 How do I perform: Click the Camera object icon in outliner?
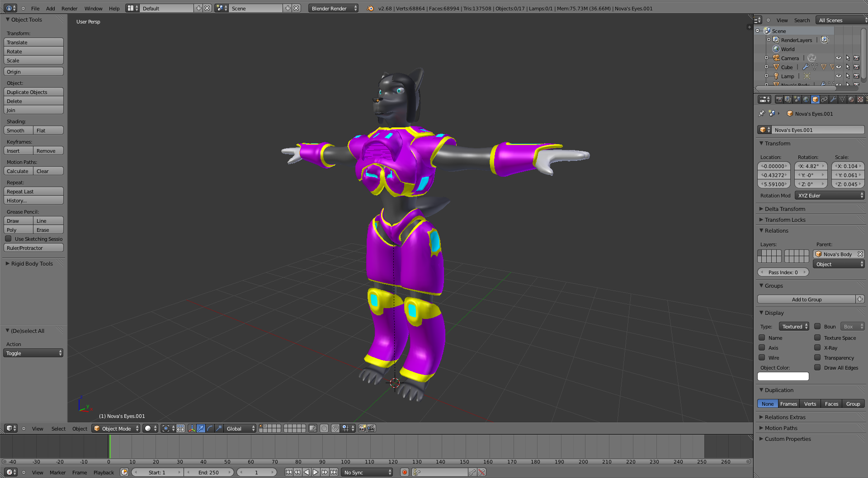click(x=776, y=58)
